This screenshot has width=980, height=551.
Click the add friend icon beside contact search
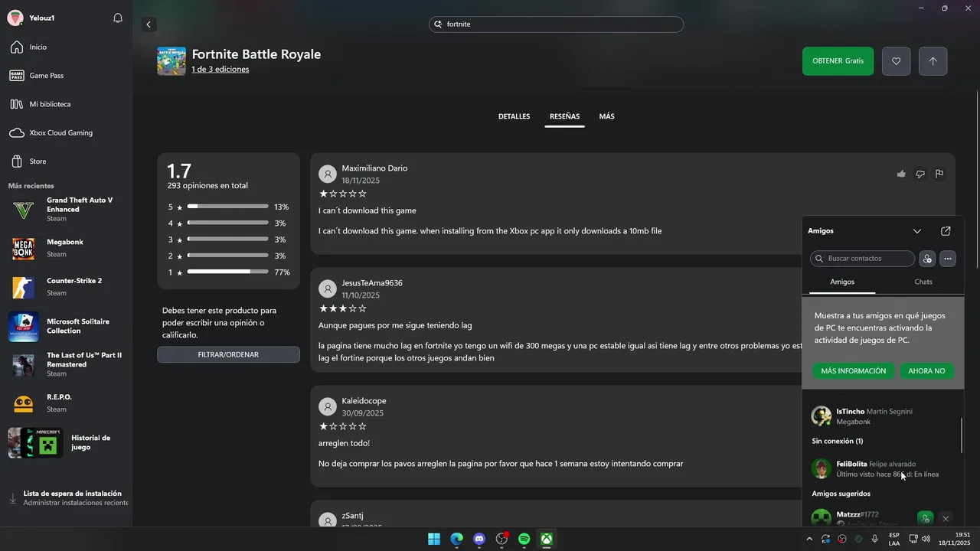point(927,259)
